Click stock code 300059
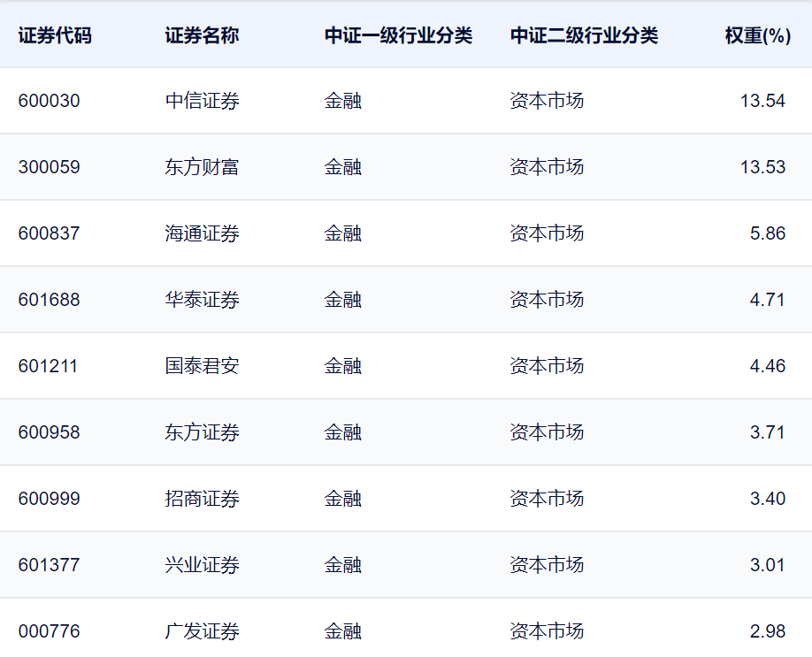812x657 pixels. (x=50, y=167)
